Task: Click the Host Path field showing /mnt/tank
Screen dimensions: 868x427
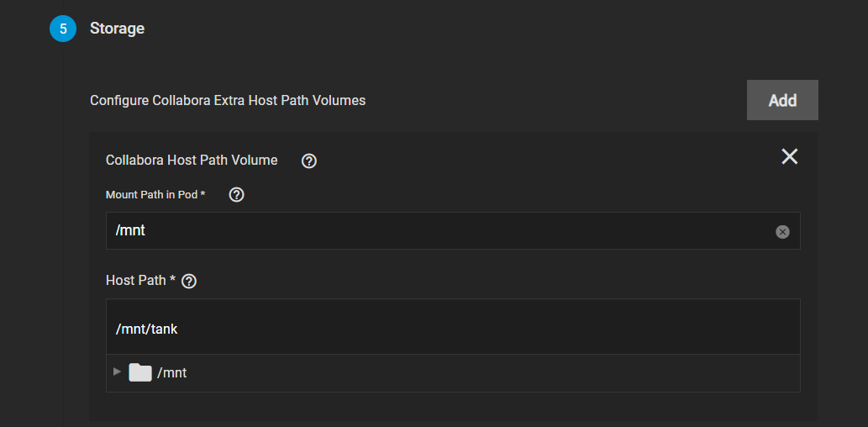Action: (x=453, y=327)
